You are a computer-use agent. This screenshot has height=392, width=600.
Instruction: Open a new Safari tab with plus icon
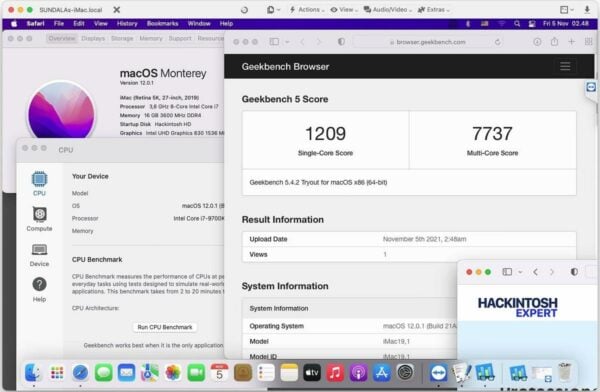571,42
